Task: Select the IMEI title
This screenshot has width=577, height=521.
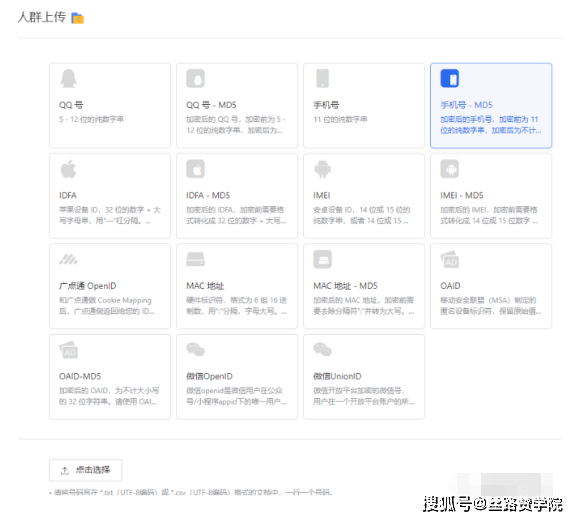Action: pos(322,195)
